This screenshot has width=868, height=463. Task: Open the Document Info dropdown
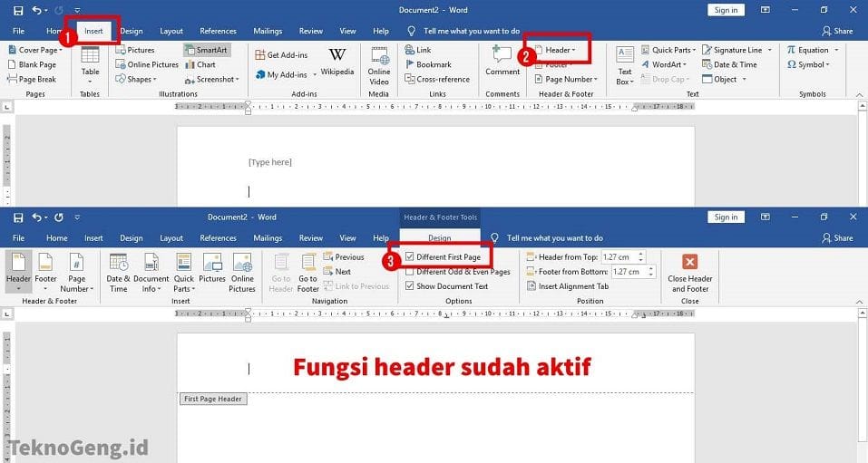(151, 272)
